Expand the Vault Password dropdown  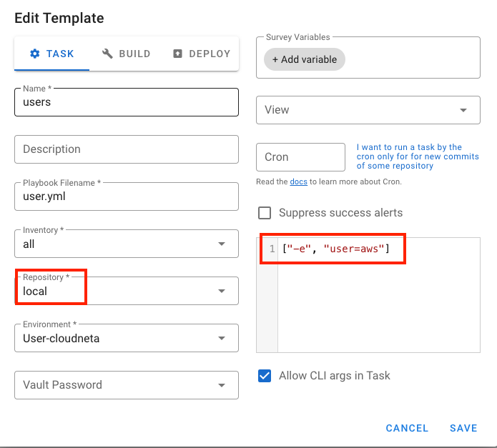click(x=127, y=385)
